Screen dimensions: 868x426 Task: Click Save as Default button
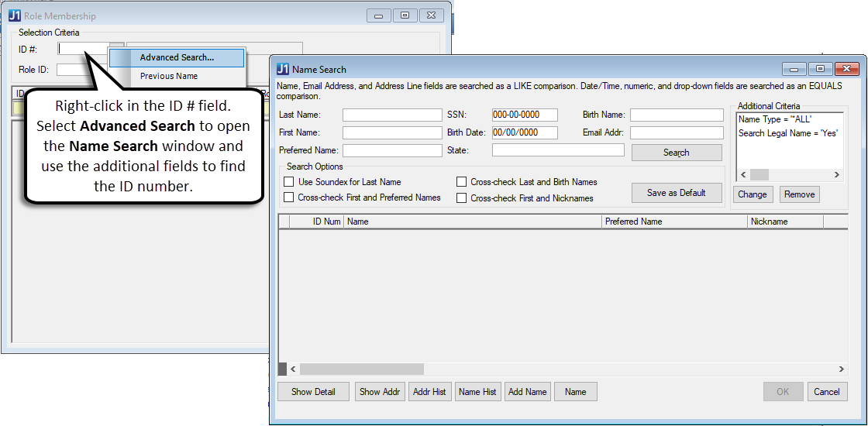677,193
